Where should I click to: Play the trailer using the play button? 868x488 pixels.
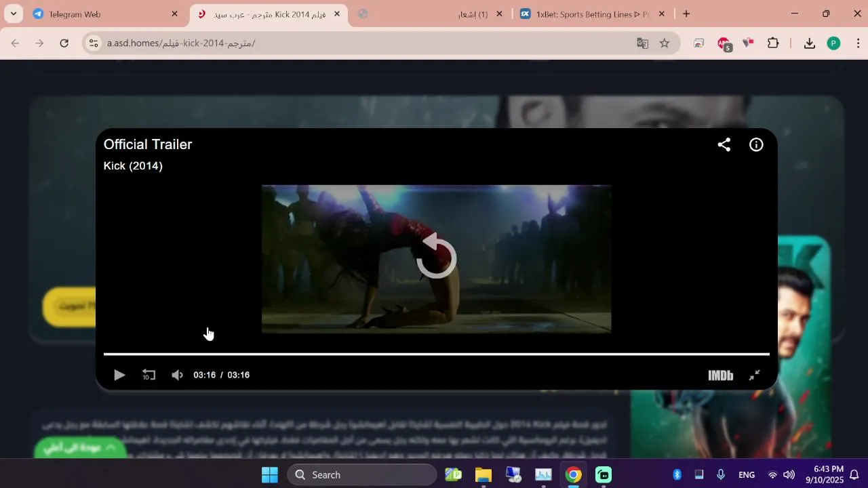point(119,375)
